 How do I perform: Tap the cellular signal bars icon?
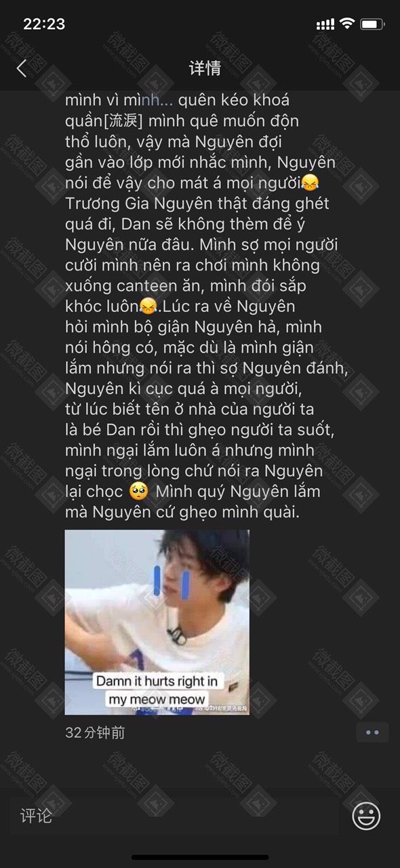pyautogui.click(x=325, y=24)
